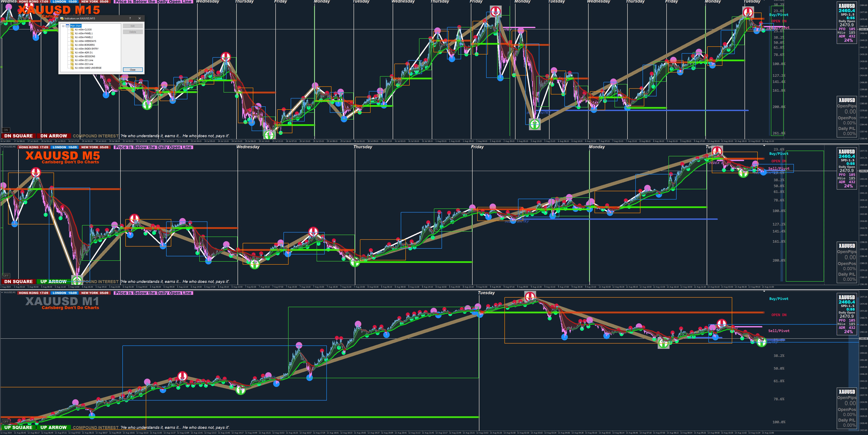This screenshot has width=868, height=435.
Task: Click the XU v65m-ZZ2 Line indicator icon
Action: (x=72, y=64)
